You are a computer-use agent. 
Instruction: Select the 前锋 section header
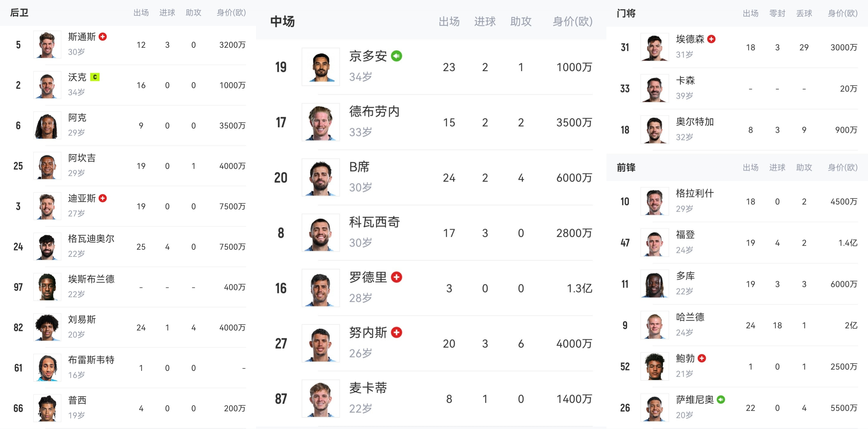[626, 167]
